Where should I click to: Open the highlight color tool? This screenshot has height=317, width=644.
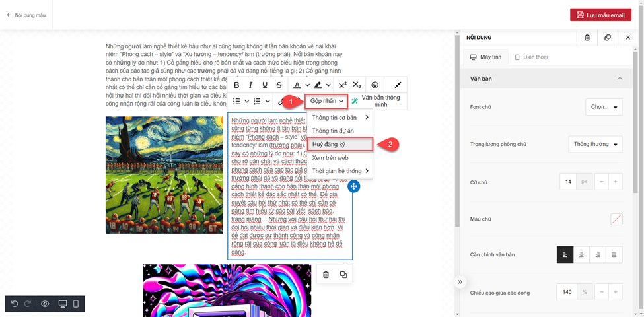coord(318,85)
